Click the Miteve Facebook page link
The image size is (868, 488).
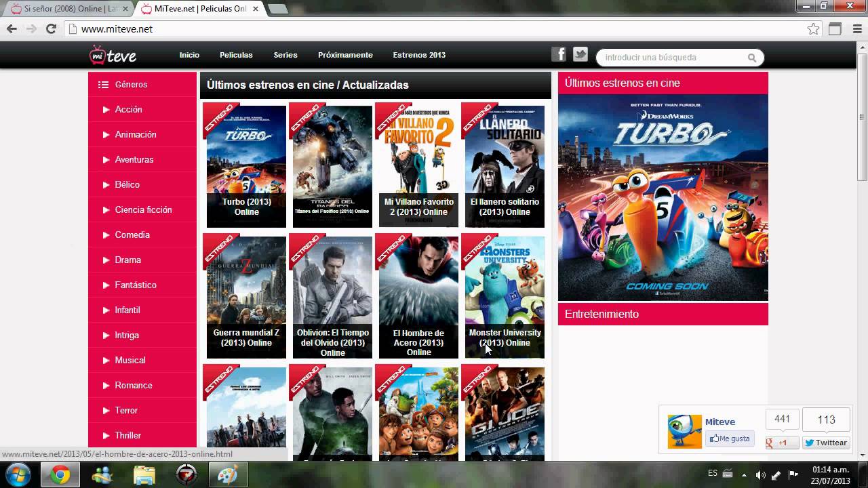click(720, 422)
